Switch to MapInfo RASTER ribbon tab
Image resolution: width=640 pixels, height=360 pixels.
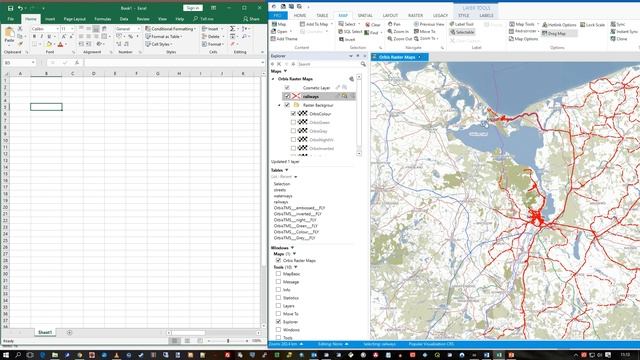tap(415, 16)
